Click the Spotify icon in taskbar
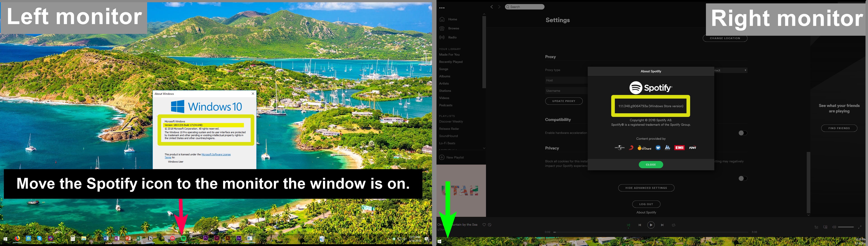The width and height of the screenshot is (868, 246). (183, 238)
